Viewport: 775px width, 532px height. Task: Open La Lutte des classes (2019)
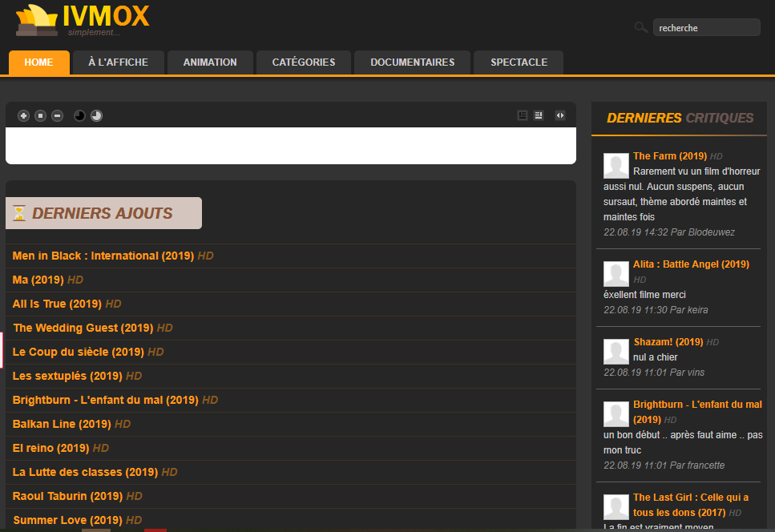tap(85, 472)
